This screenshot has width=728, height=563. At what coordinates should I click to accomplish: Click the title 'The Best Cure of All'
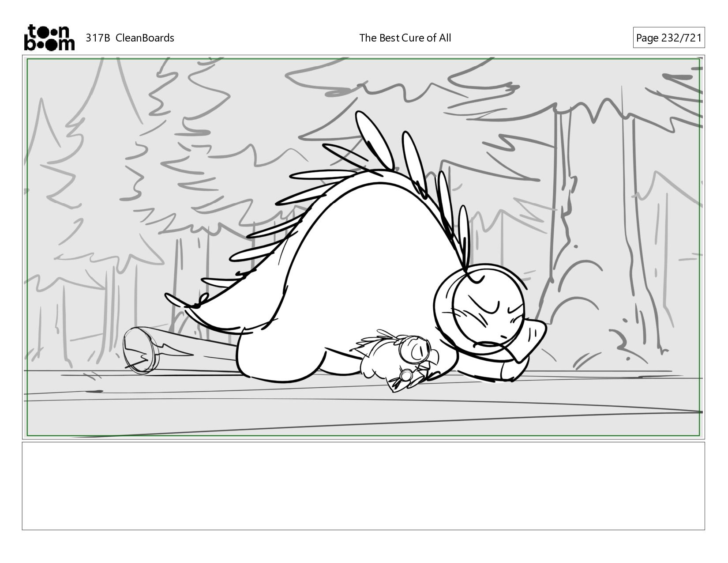click(x=405, y=38)
